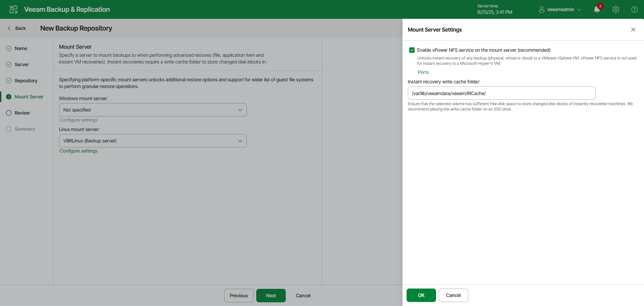Uncheck Enable vPower NFS service checkbox
The image size is (644, 306).
point(412,50)
